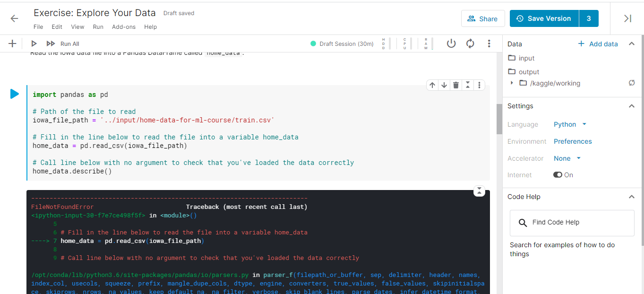Power off the draft session
Screen dimensions: 644x294
coord(451,43)
